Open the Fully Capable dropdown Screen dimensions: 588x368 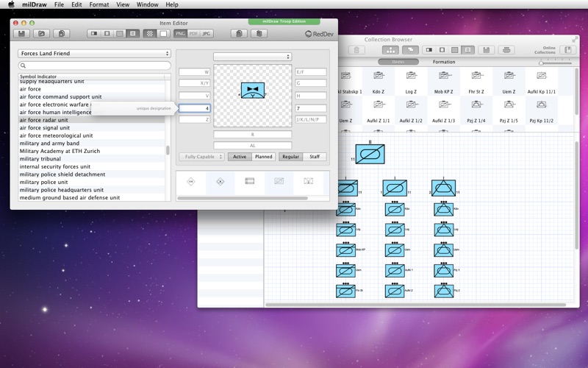[x=201, y=157]
